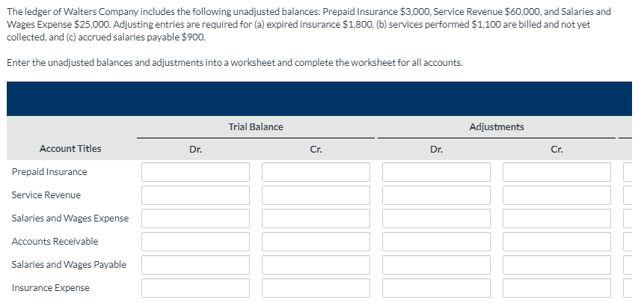Screen dimensions: 644x303
Task: Focus Salaries and Wages Expense Trial Balance debit
Action: point(195,218)
